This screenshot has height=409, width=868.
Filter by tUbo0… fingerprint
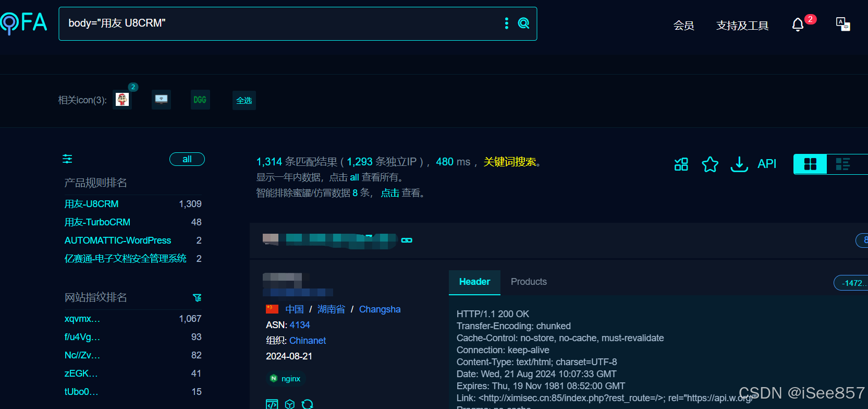pos(81,392)
